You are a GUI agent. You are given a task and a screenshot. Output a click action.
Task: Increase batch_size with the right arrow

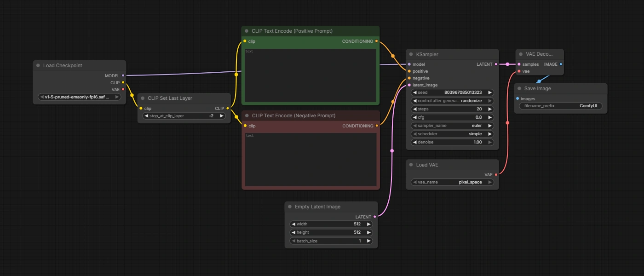point(368,241)
